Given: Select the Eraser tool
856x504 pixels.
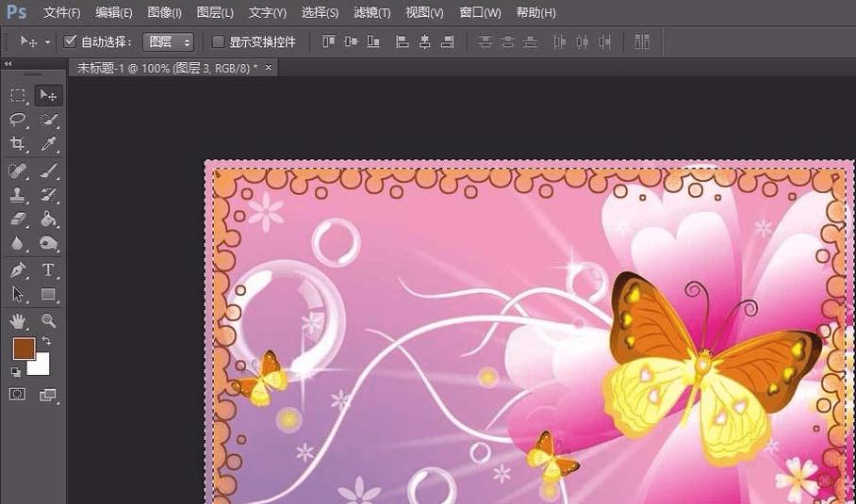Looking at the screenshot, I should coord(18,219).
